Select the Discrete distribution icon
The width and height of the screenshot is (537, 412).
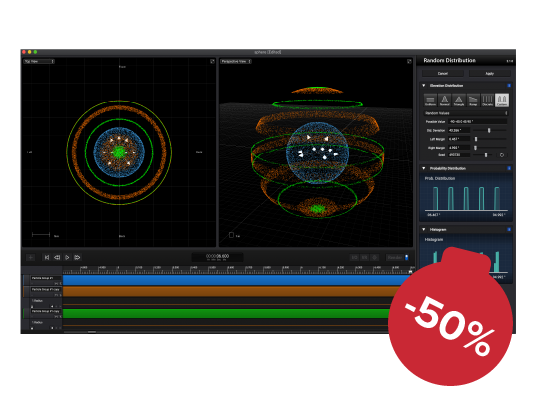487,100
